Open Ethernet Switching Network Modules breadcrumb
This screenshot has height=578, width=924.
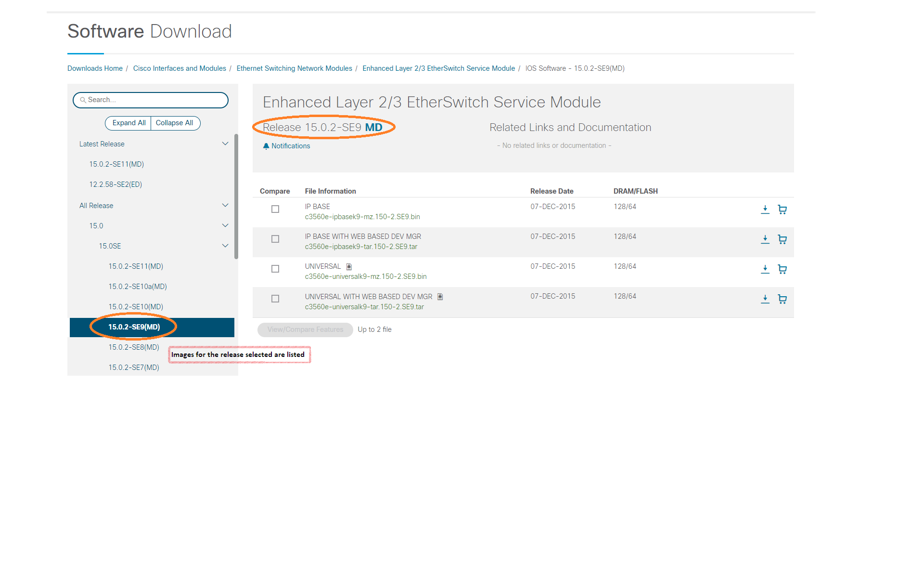[294, 68]
